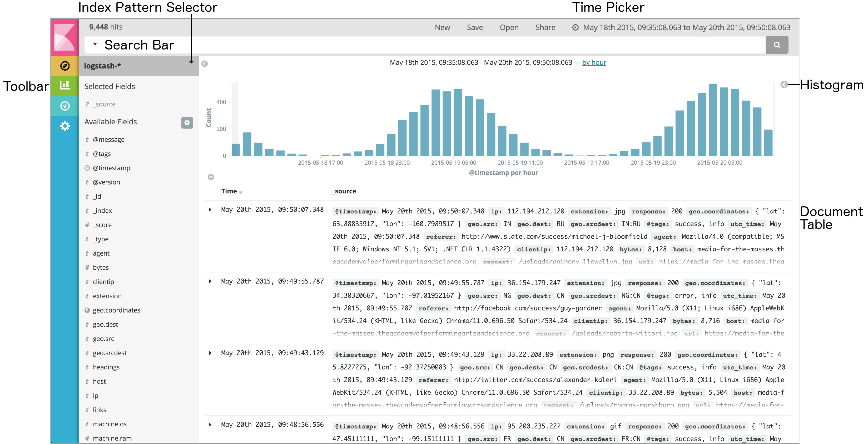Click the _source column header
The width and height of the screenshot is (868, 444).
click(x=344, y=191)
